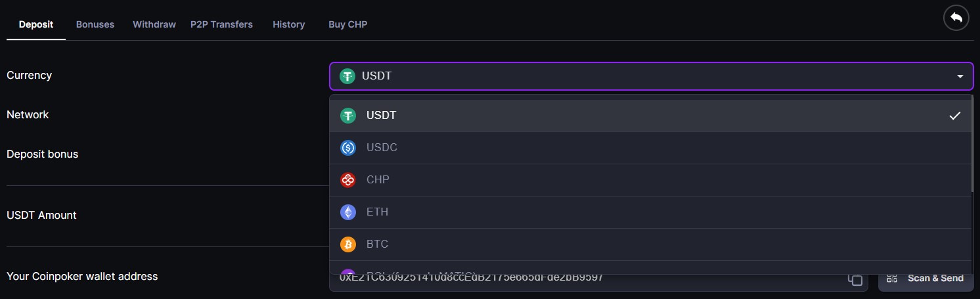Click the orange Bitcoin icon
This screenshot has width=980, height=299.
(347, 244)
